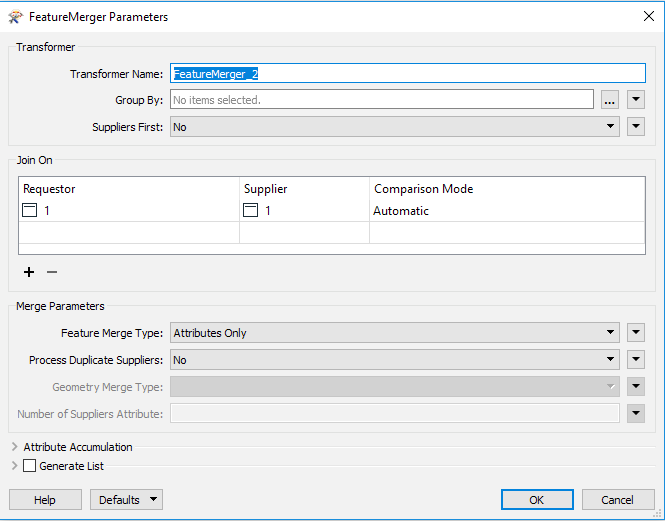Select the Supplier value 1 cell
This screenshot has width=665, height=521.
pos(305,210)
